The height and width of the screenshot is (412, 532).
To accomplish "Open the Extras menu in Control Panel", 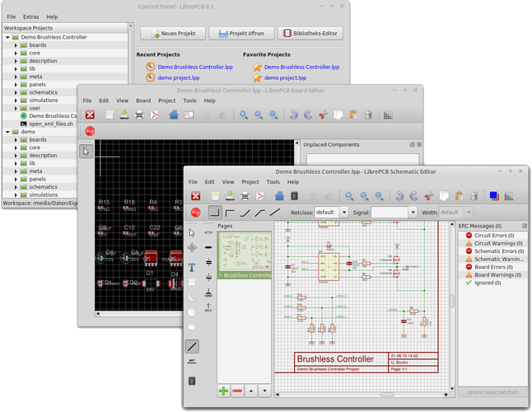I will click(30, 16).
